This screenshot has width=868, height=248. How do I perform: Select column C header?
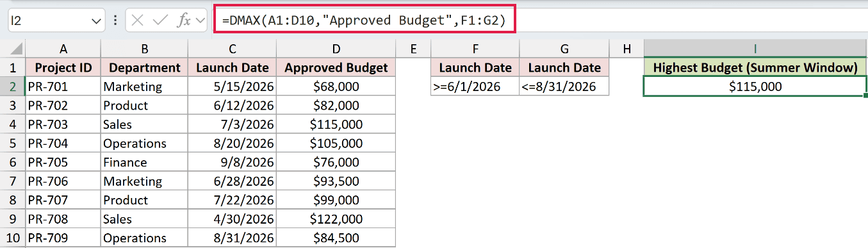[x=233, y=49]
